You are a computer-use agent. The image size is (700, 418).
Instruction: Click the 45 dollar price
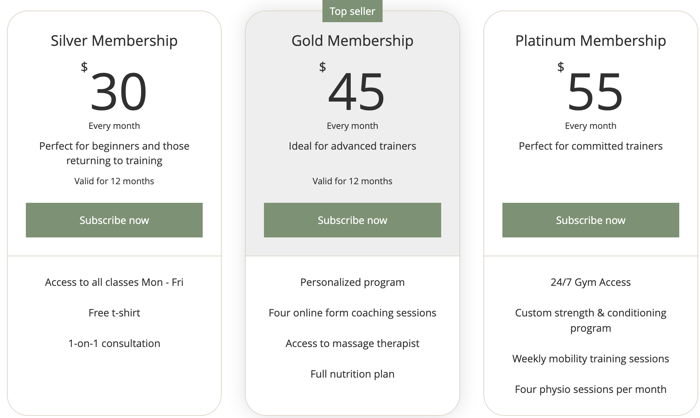tap(356, 92)
